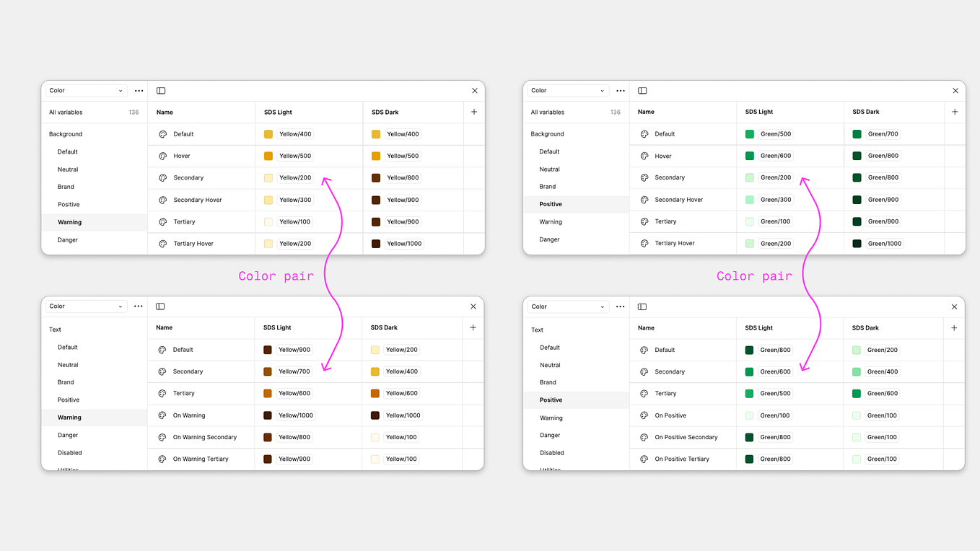Open the Color collection dropdown in top-left panel
This screenshot has height=551, width=980.
click(85, 90)
